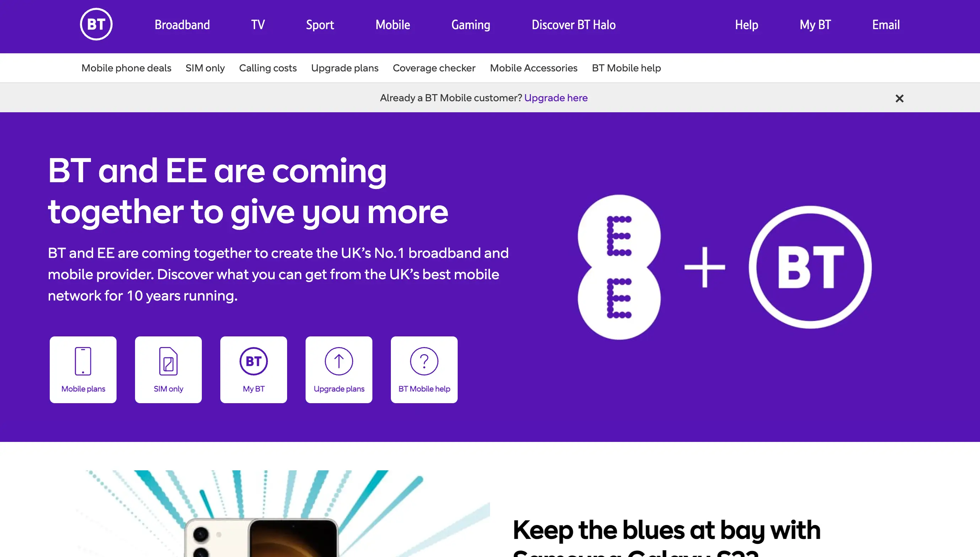This screenshot has height=557, width=980.
Task: Choose the Upgrade plans arrow icon tile
Action: (339, 369)
